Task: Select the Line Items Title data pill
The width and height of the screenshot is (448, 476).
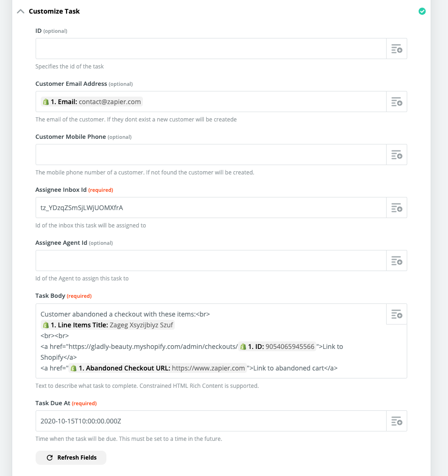Action: [108, 325]
